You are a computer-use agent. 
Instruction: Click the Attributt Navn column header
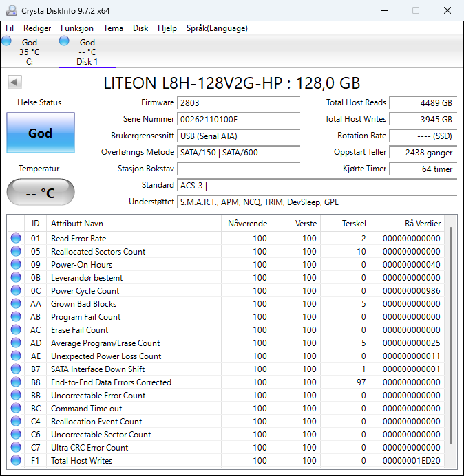click(x=134, y=224)
